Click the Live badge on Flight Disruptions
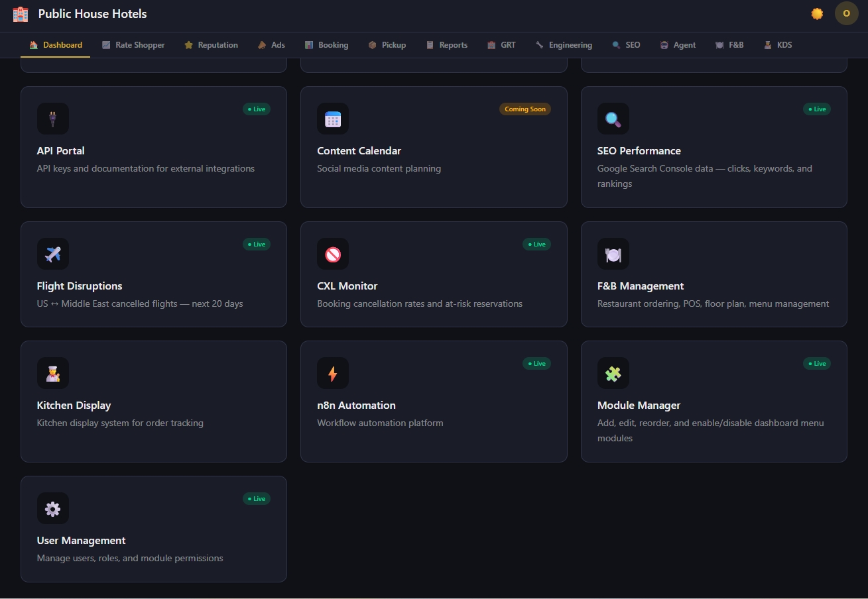The width and height of the screenshot is (868, 599). [257, 245]
